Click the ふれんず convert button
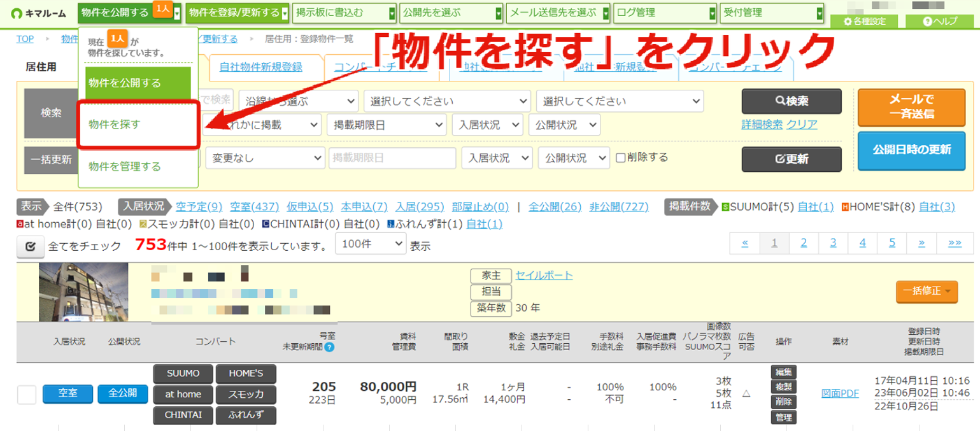This screenshot has height=431, width=980. coord(246,415)
